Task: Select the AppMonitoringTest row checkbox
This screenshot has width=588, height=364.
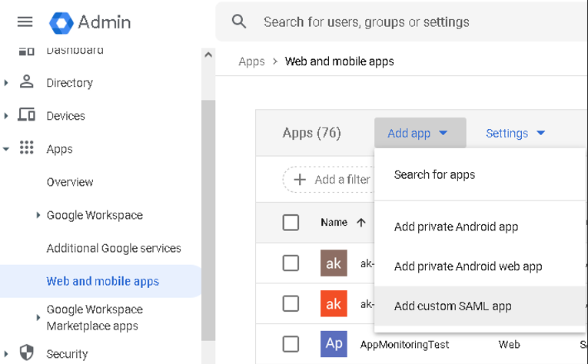Action: tap(291, 344)
